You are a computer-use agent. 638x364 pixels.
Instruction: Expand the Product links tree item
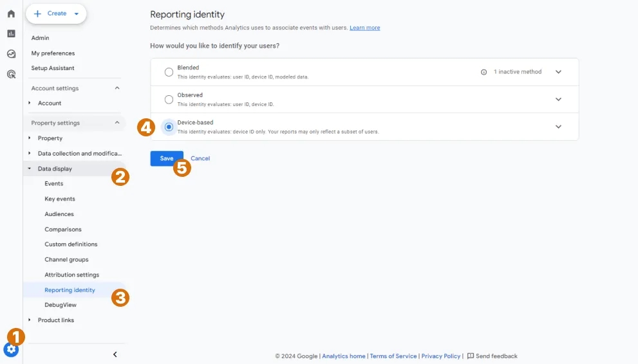(30, 320)
